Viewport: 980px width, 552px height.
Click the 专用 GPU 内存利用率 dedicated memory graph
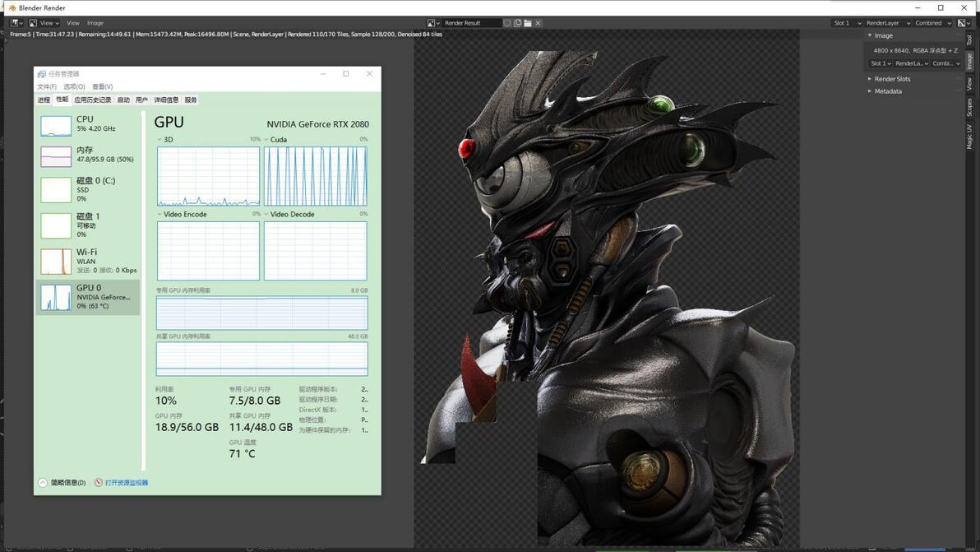tap(262, 313)
